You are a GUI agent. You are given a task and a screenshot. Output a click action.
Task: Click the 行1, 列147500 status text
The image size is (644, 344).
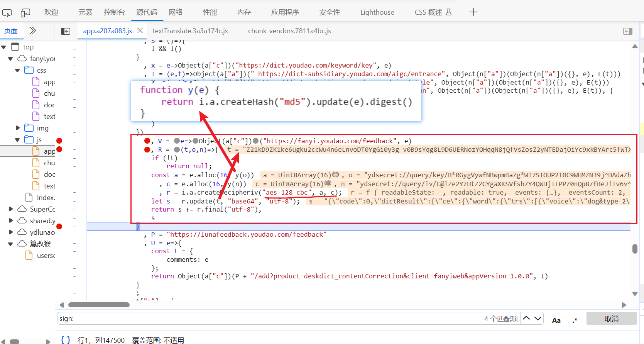(x=101, y=340)
